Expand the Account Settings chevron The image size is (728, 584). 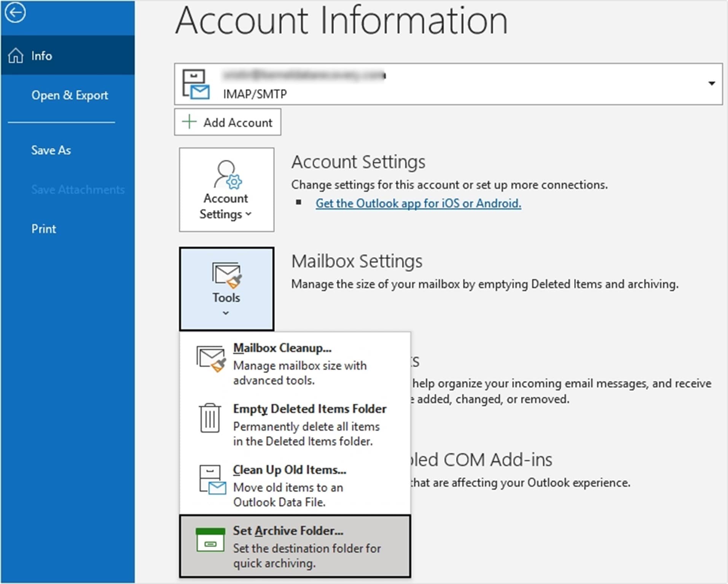[249, 214]
